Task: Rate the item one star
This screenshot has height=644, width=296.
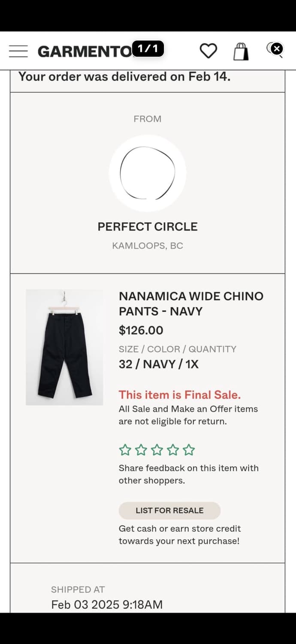Action: (125, 450)
